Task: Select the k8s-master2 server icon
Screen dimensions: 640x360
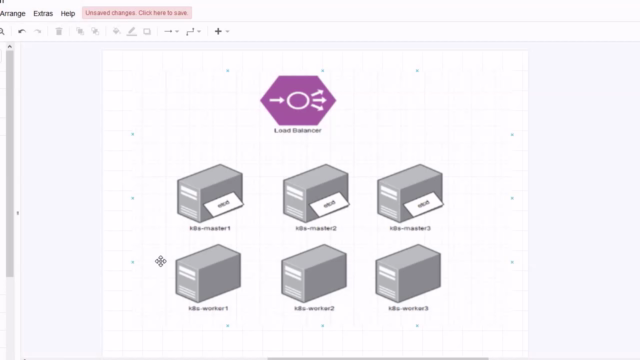Action: pos(316,193)
